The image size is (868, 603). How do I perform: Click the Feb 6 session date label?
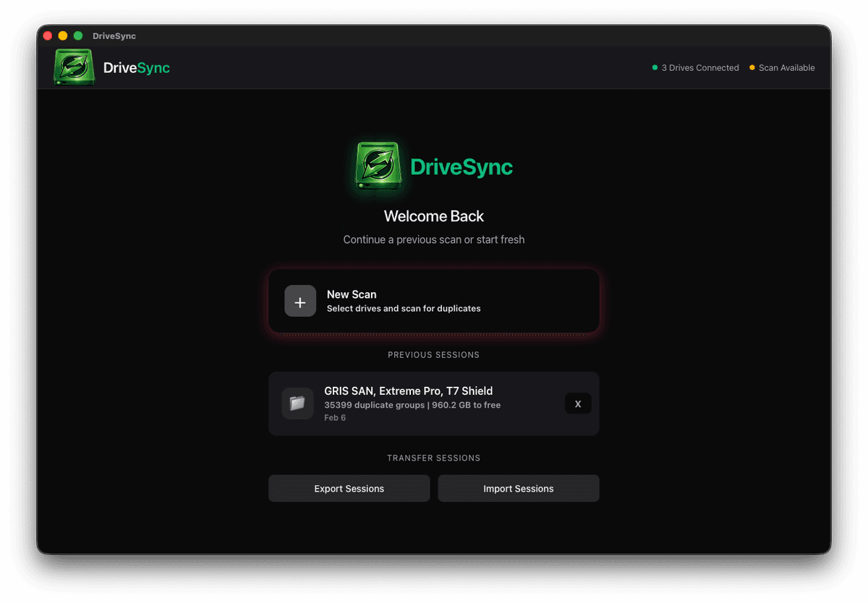(x=335, y=417)
